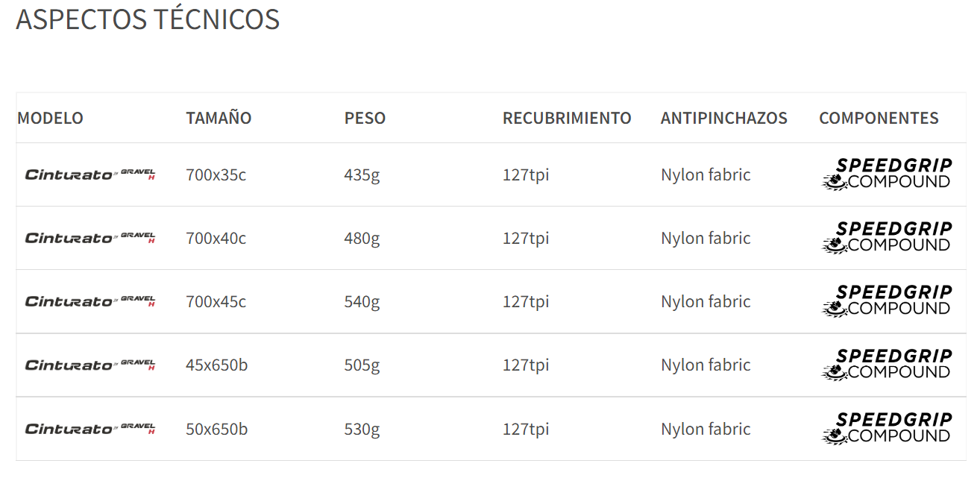Click SpeedGrip Compound logo in 45x650b row
980x478 pixels.
(x=887, y=365)
